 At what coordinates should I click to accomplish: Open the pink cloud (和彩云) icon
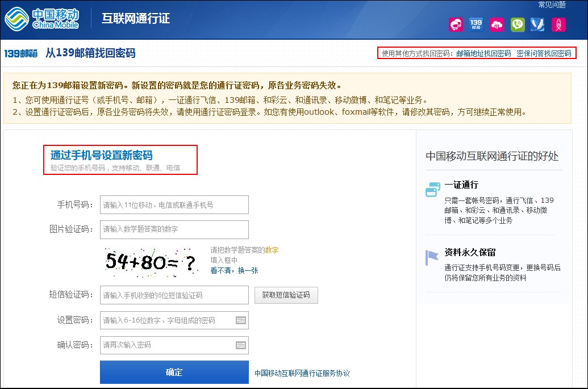497,25
